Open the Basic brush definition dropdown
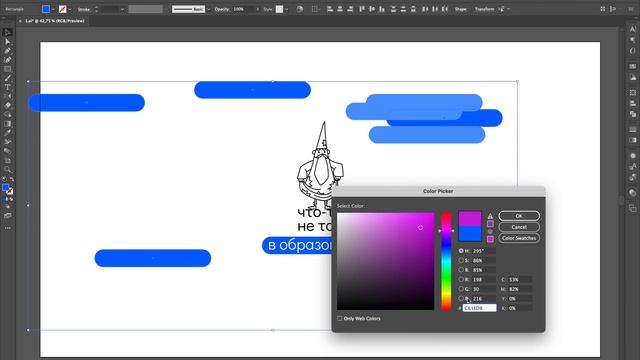 click(209, 9)
